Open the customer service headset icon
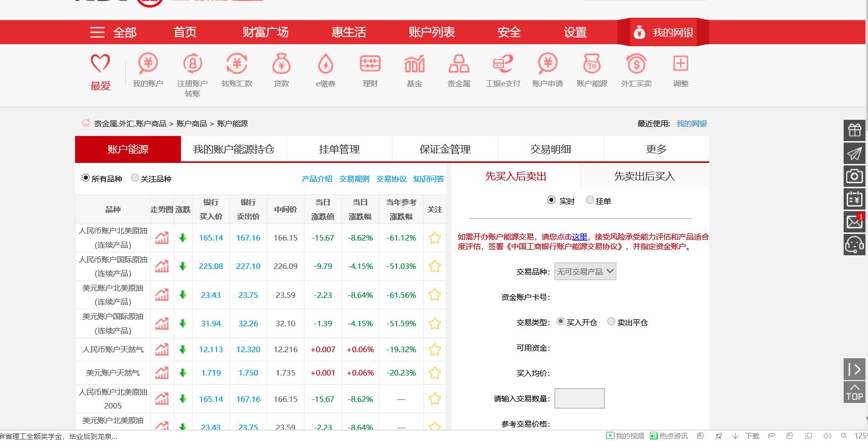 tap(854, 245)
